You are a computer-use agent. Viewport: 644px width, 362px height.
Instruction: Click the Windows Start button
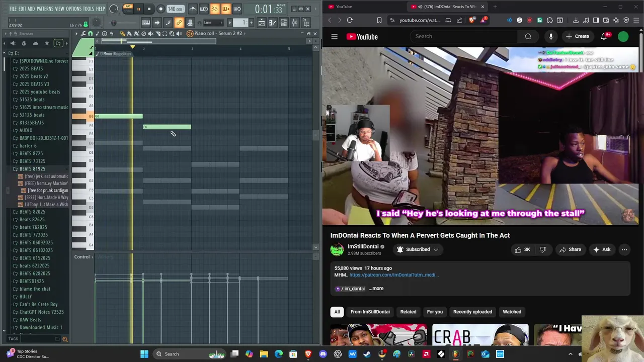point(144,354)
